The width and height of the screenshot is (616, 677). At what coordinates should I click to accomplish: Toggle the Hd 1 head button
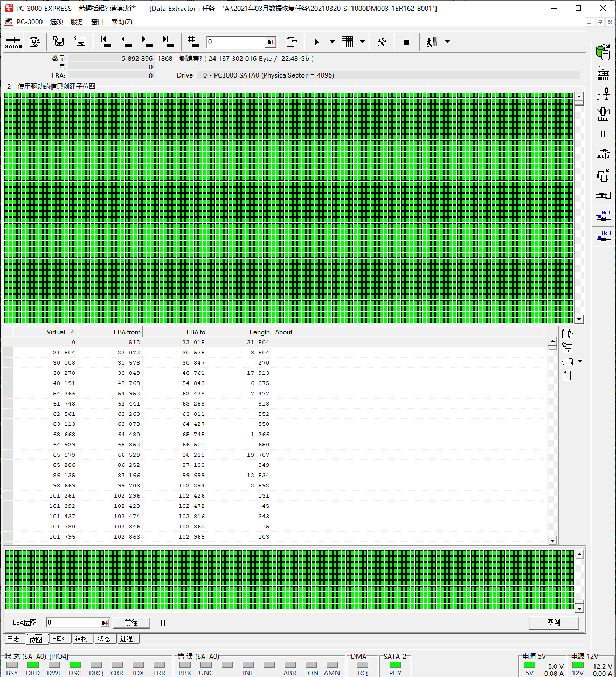(x=603, y=236)
